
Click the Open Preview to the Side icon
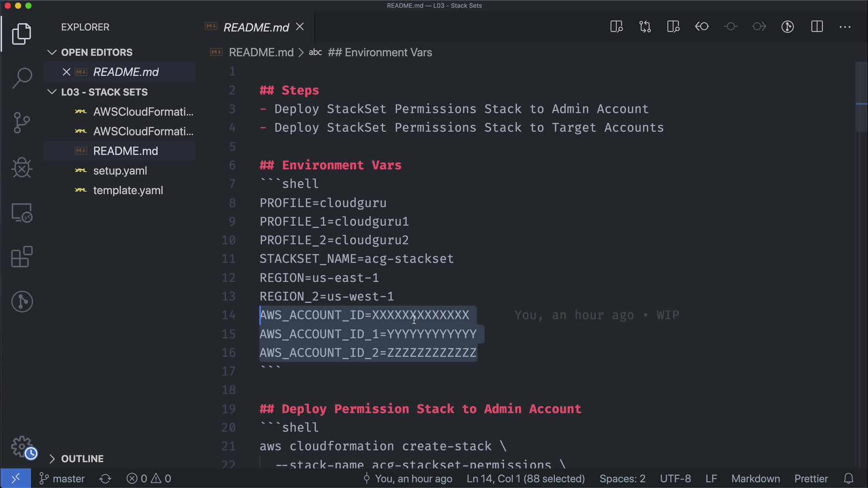coord(616,27)
